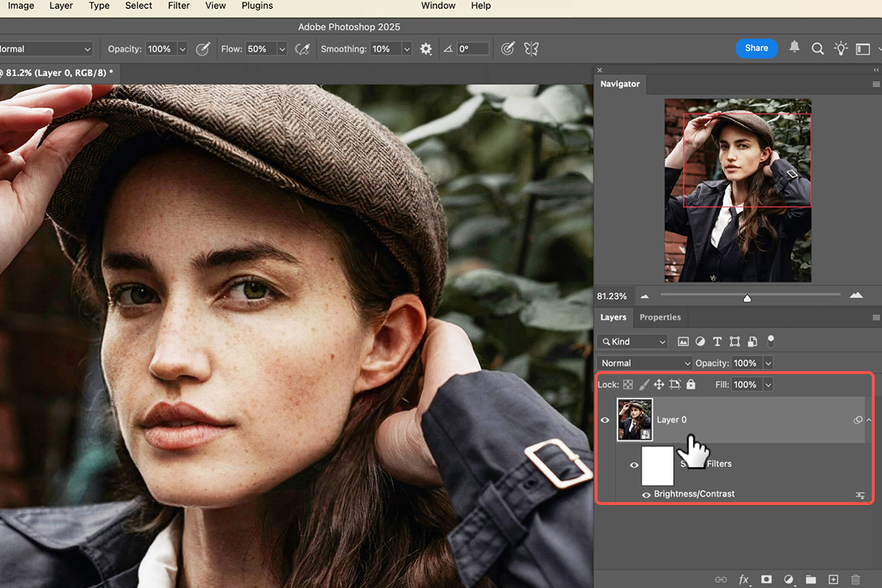Toggle the layer filtering switch
Image resolution: width=882 pixels, height=588 pixels.
click(771, 341)
